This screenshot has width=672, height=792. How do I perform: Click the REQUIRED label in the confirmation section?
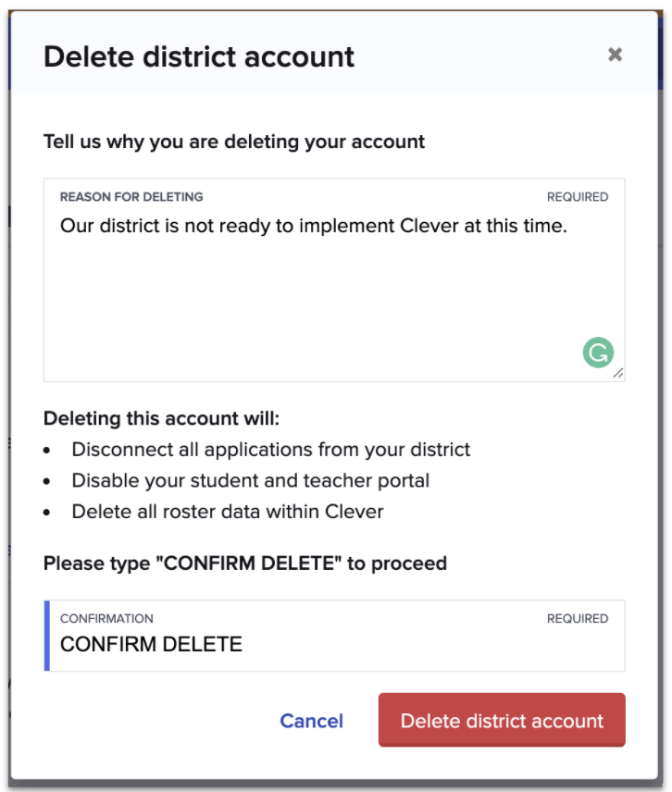(578, 619)
